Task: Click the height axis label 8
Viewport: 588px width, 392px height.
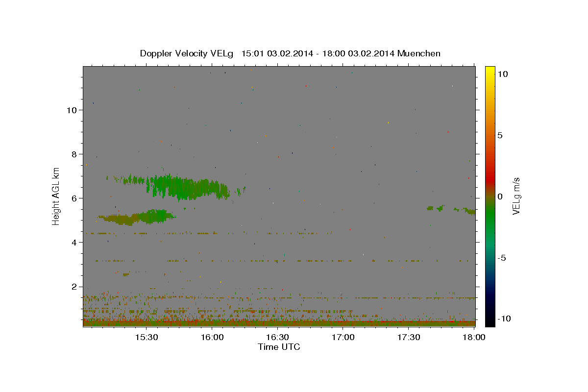Action: (x=75, y=154)
